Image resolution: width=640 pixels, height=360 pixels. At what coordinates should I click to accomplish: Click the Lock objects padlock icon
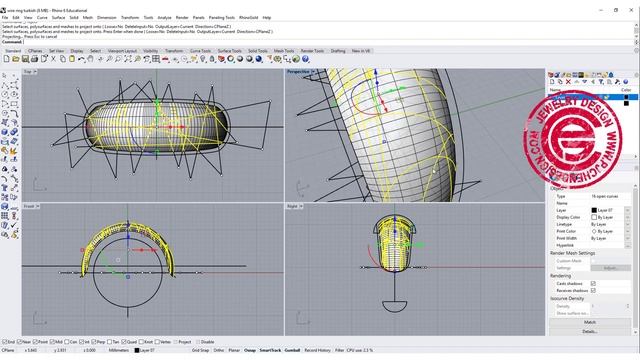click(x=212, y=59)
